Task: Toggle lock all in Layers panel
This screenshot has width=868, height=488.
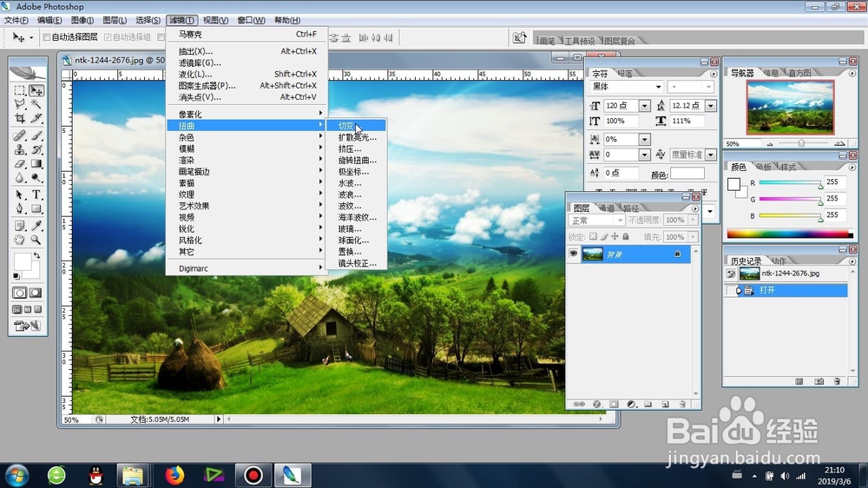Action: click(x=626, y=236)
